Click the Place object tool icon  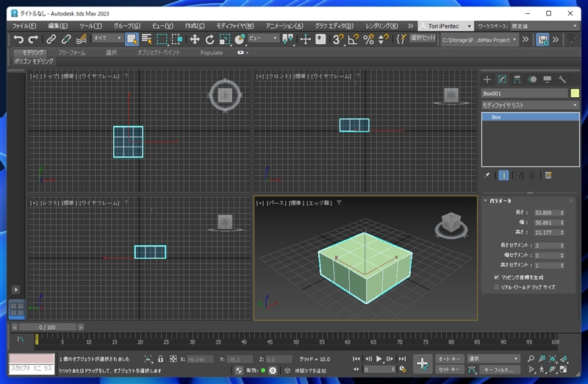(240, 39)
